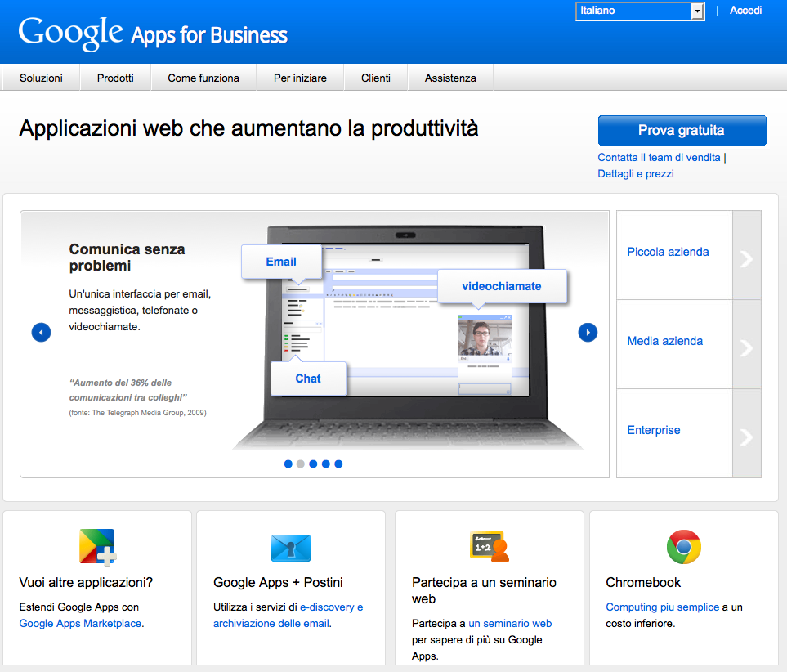The width and height of the screenshot is (787, 672).
Task: Open the Per iniziare menu
Action: tap(300, 78)
